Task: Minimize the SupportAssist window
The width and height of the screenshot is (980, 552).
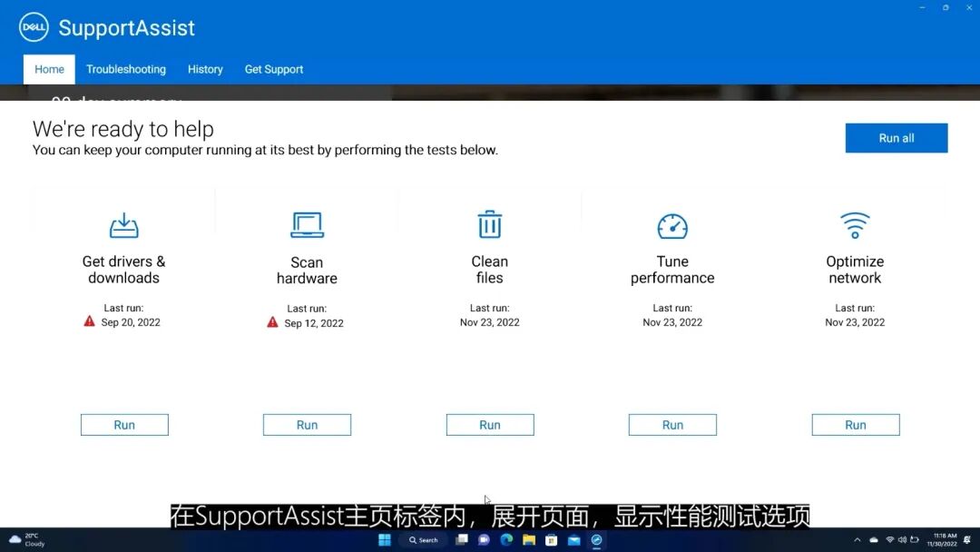Action: [x=922, y=7]
